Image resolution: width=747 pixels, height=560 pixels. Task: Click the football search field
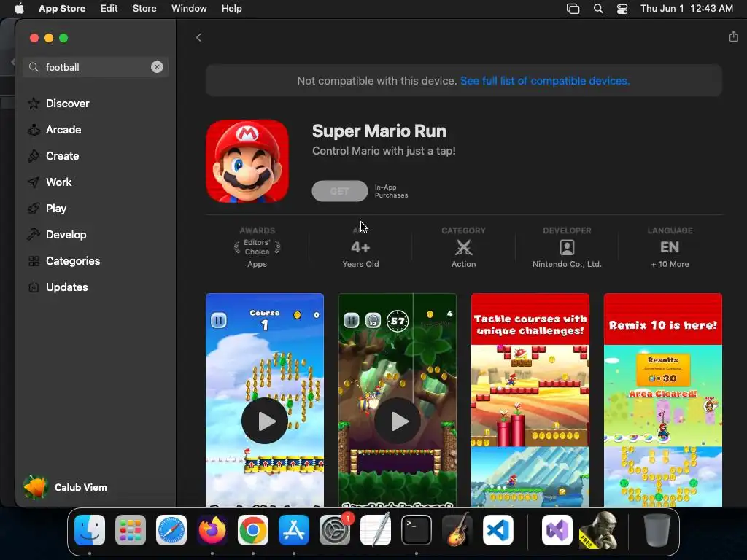(x=96, y=67)
